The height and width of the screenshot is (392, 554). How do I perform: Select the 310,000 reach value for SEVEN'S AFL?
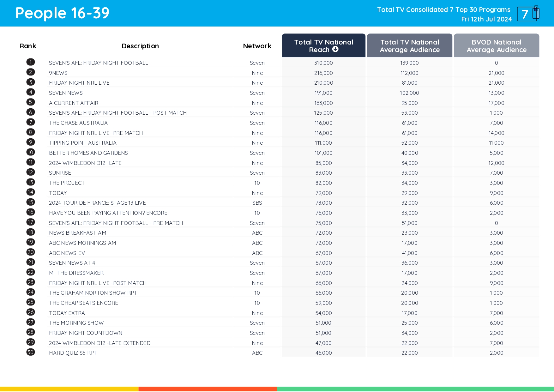[x=323, y=63]
